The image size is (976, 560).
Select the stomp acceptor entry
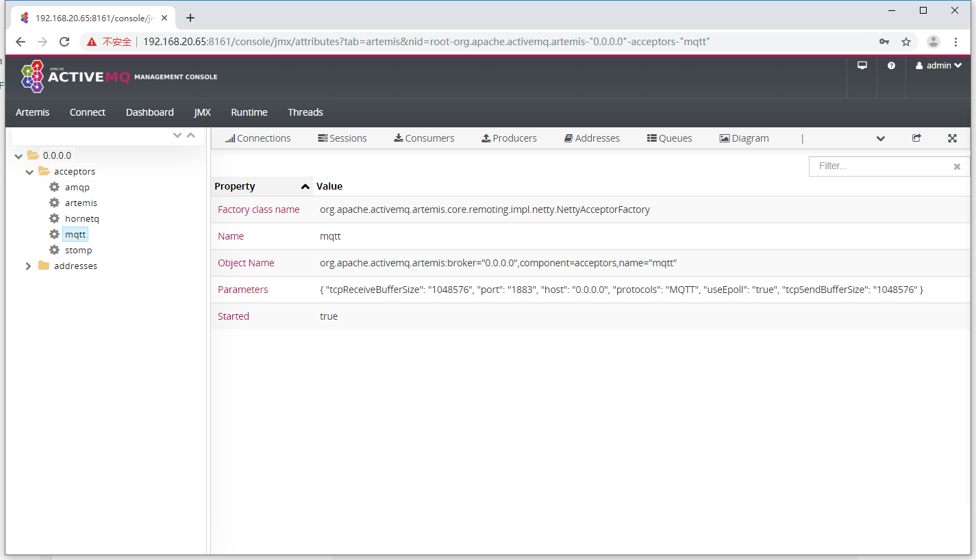[x=78, y=250]
